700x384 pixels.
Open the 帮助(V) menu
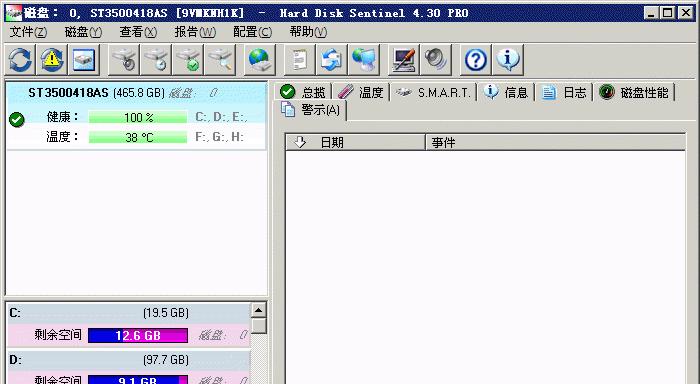click(x=308, y=32)
